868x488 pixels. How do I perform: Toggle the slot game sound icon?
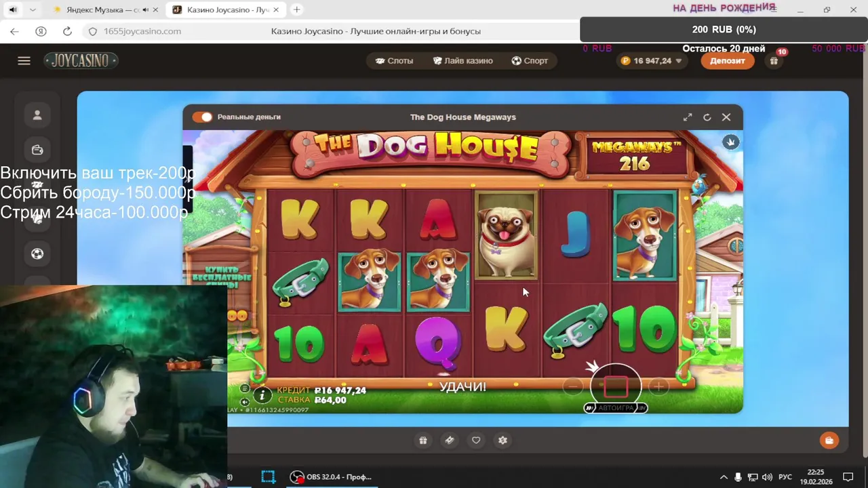(245, 402)
